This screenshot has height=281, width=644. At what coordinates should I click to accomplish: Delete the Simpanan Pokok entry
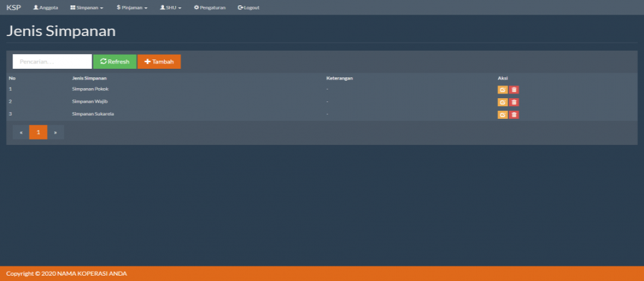(x=514, y=89)
